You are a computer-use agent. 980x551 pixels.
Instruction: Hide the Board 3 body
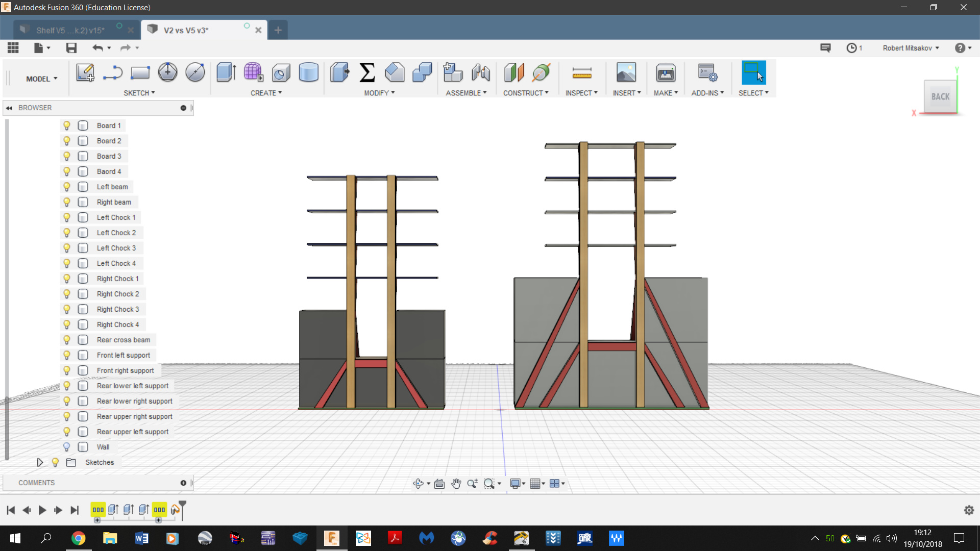[x=66, y=156]
